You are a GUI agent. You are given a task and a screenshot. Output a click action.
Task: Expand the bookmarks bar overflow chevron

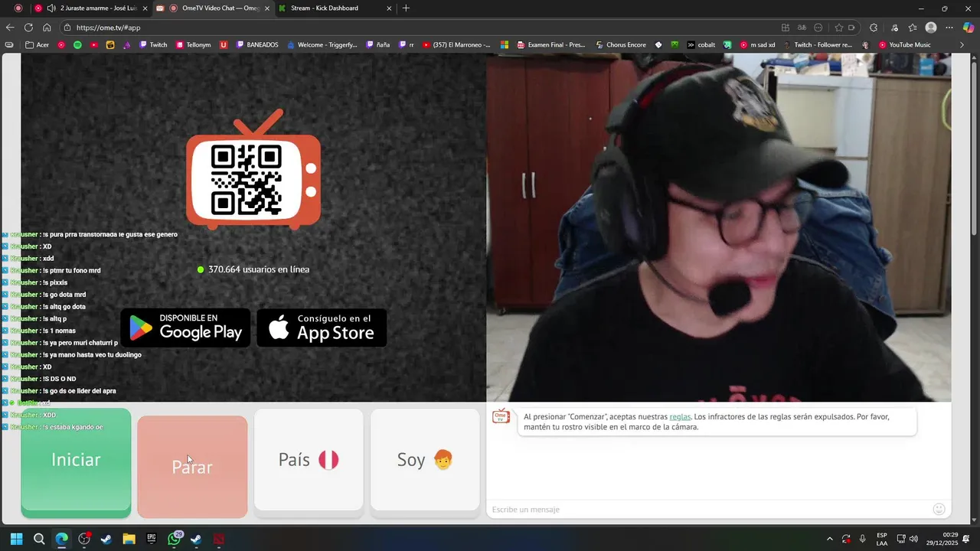[962, 44]
